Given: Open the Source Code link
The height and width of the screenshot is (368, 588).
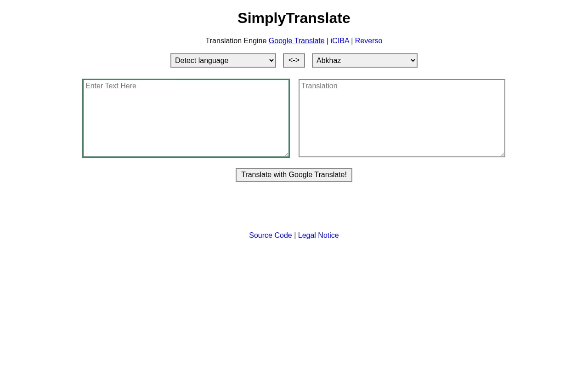Looking at the screenshot, I should click(271, 236).
